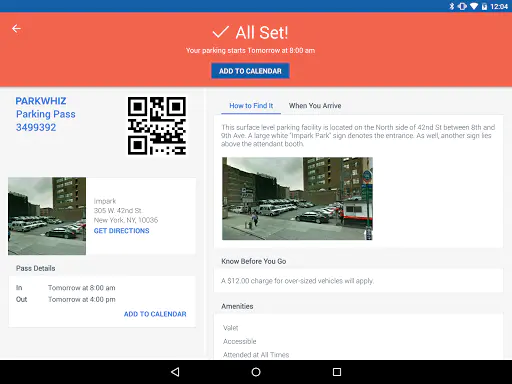Tap the vibrate mode status icon

(462, 6)
